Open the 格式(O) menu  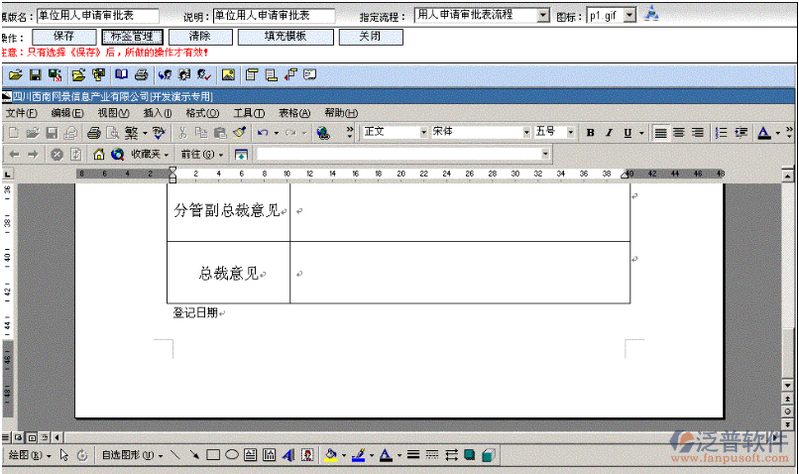tap(202, 113)
